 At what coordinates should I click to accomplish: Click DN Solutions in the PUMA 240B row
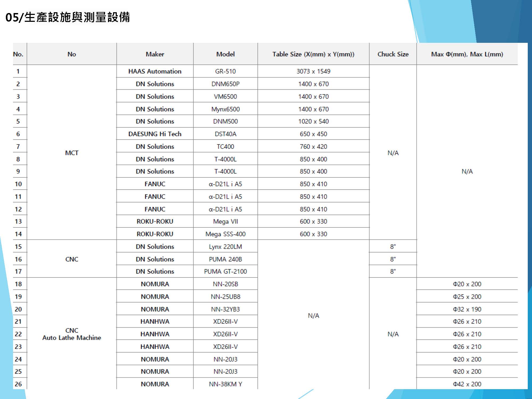tap(155, 259)
